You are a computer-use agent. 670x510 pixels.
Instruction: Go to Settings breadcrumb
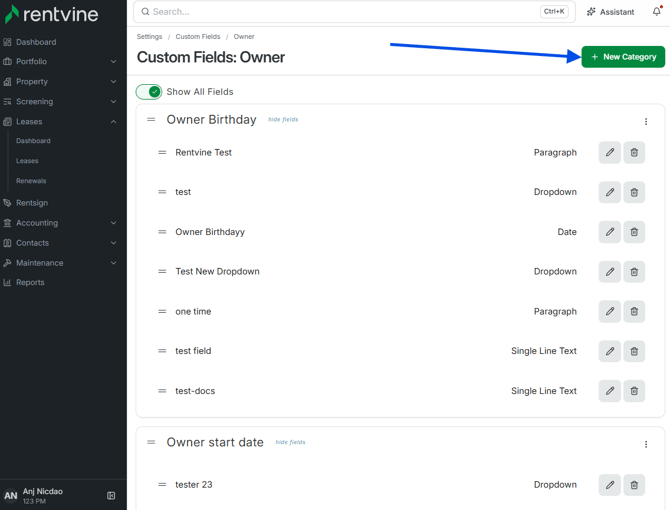coord(150,37)
